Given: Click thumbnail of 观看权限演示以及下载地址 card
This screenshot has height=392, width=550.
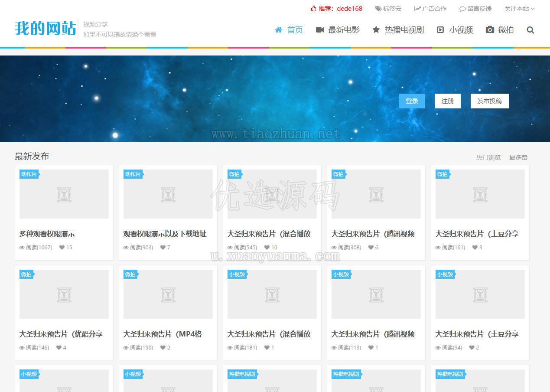Looking at the screenshot, I should [168, 194].
